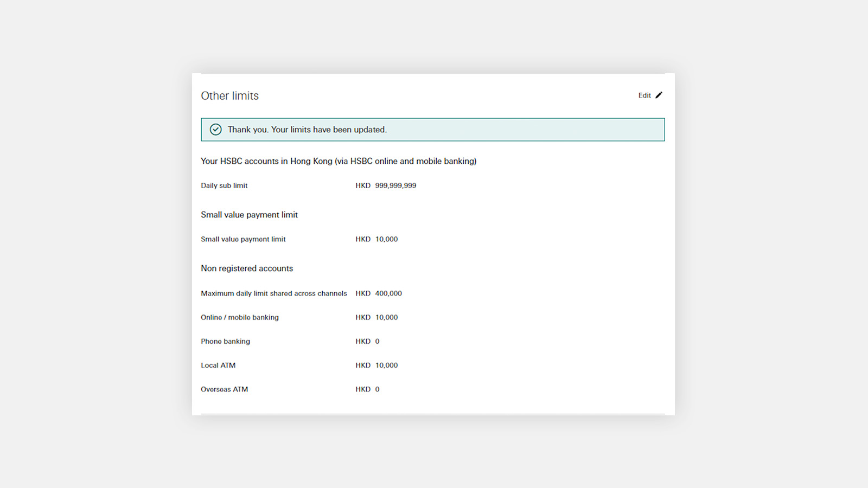Select the Daily sub limit label
The width and height of the screenshot is (868, 488).
coord(224,185)
